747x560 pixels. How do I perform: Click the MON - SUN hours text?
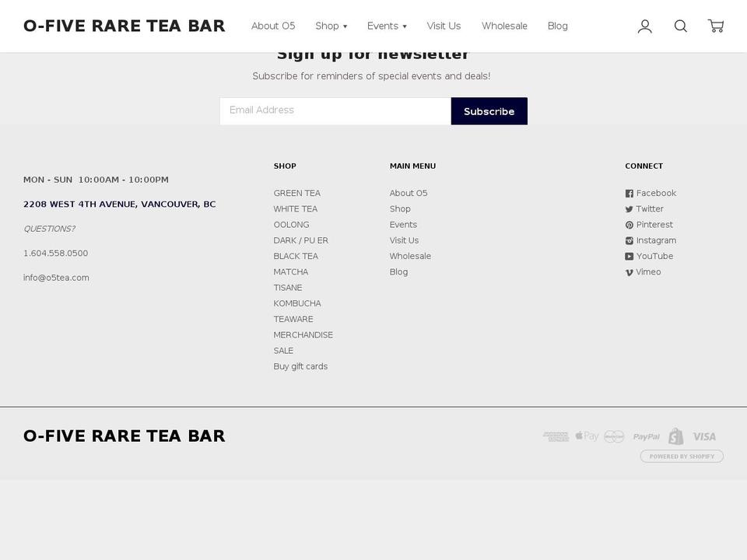(96, 180)
